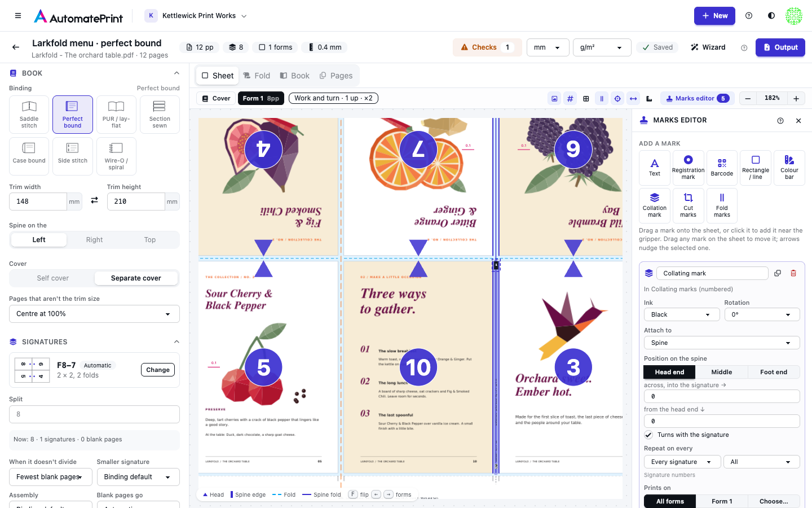Image resolution: width=812 pixels, height=508 pixels.
Task: Add Fold marks to the sheet
Action: click(x=722, y=205)
